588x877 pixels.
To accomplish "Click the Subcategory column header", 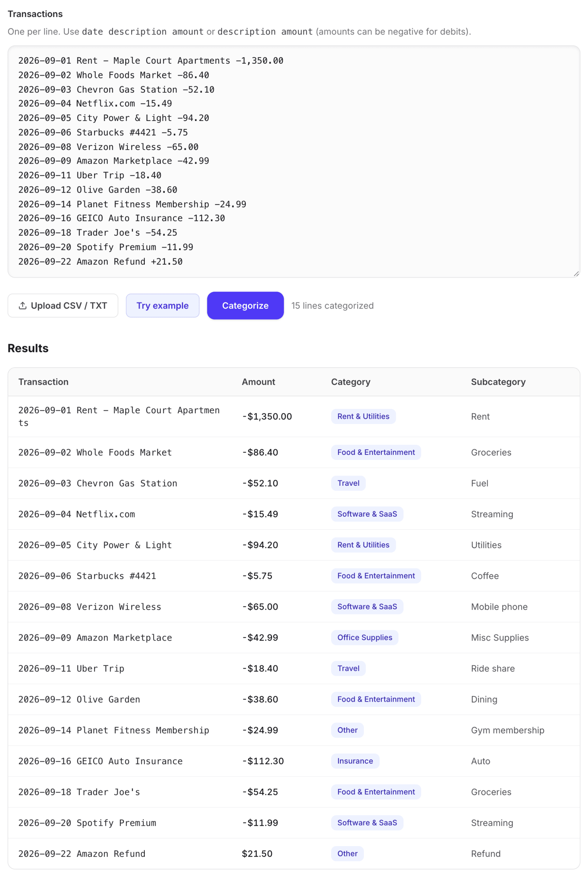I will point(498,382).
